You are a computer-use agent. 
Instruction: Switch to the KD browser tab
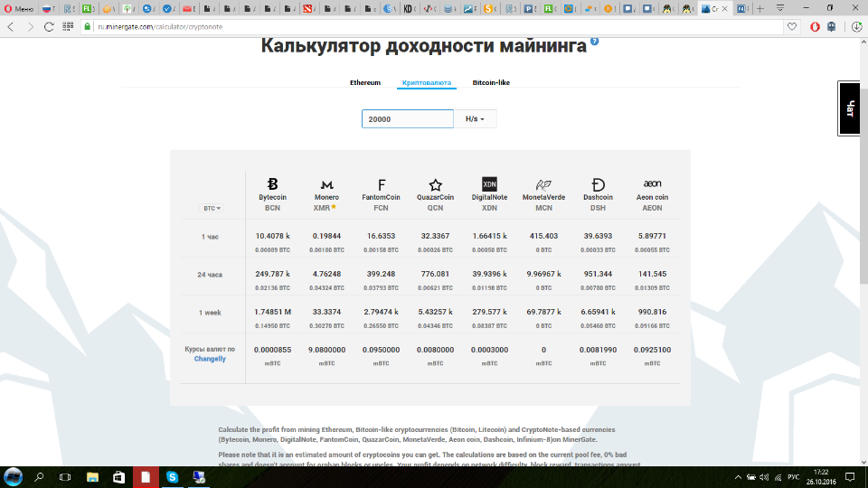coord(410,8)
